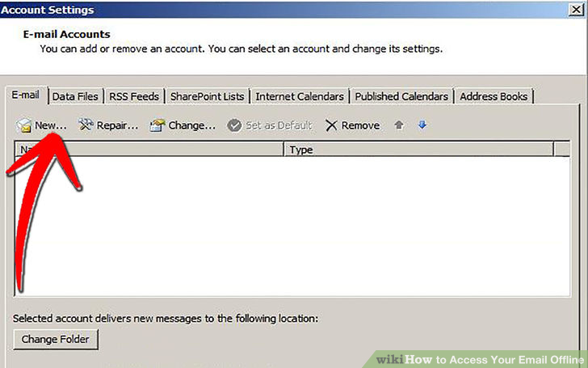This screenshot has height=368, width=588.
Task: Switch to the E-mail tab
Action: [x=26, y=95]
